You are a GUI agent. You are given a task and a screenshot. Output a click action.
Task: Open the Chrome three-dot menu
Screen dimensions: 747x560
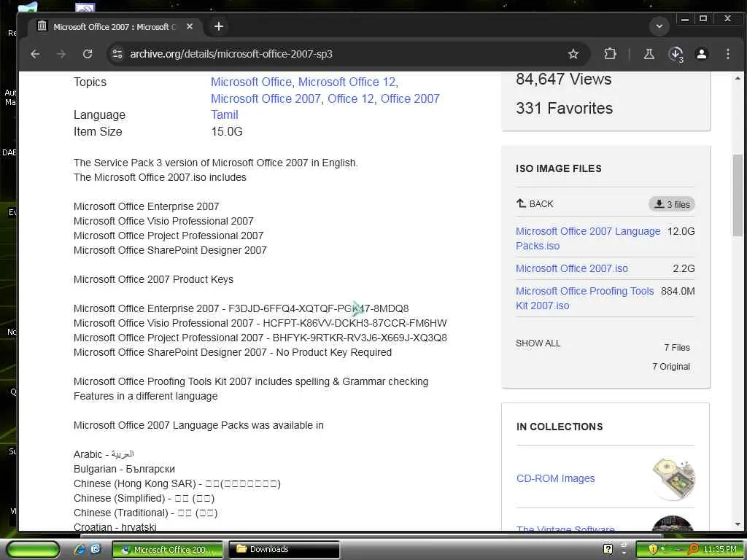pyautogui.click(x=728, y=54)
